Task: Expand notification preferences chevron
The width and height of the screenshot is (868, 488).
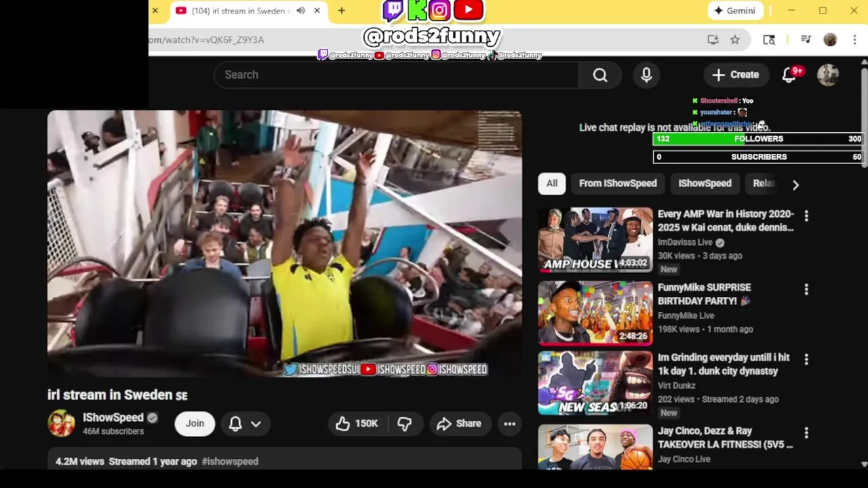Action: pyautogui.click(x=256, y=424)
